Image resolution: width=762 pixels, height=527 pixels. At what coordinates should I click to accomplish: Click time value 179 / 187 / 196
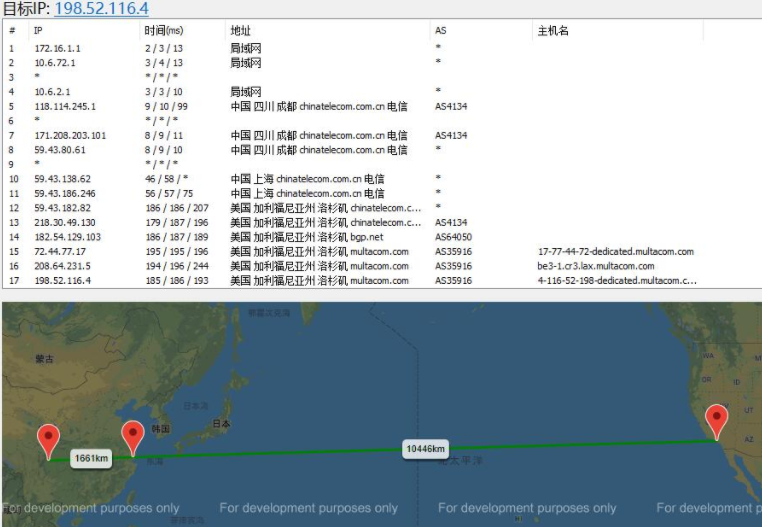tap(177, 223)
